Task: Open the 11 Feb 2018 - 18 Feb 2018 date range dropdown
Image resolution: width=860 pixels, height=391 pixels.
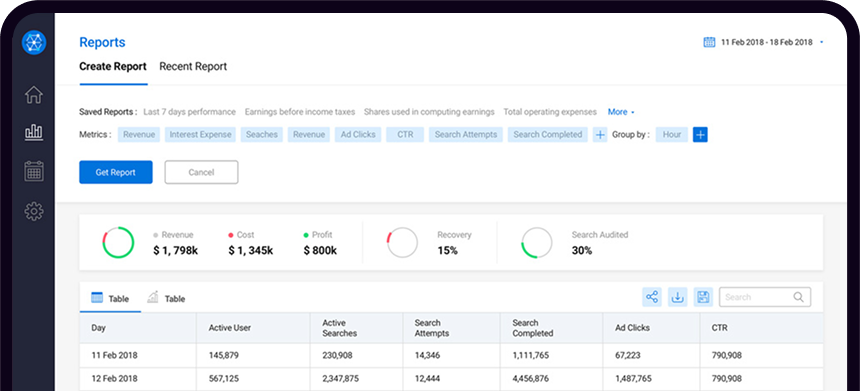Action: coord(763,42)
